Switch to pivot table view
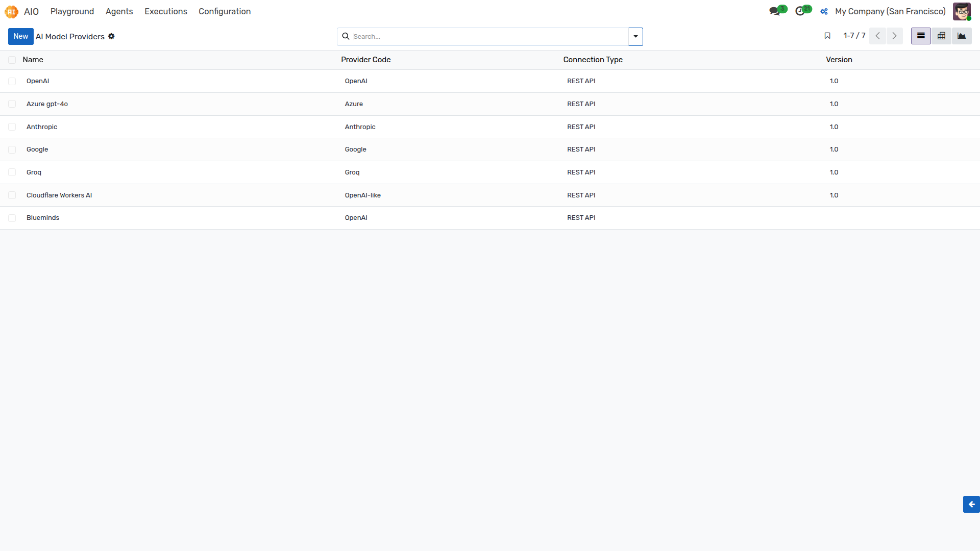The image size is (980, 551). 941,36
